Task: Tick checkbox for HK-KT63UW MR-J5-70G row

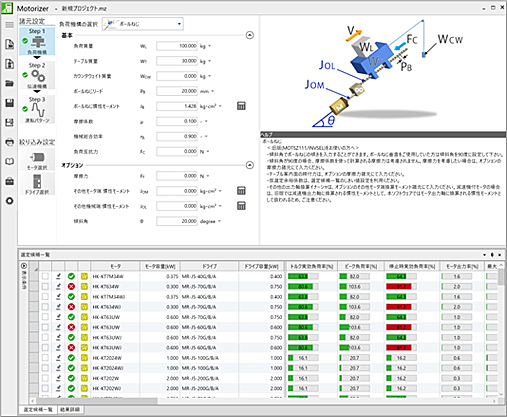Action: 45,317
